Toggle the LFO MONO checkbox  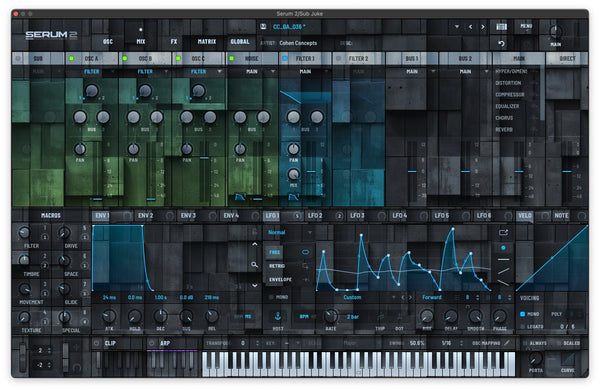point(271,297)
